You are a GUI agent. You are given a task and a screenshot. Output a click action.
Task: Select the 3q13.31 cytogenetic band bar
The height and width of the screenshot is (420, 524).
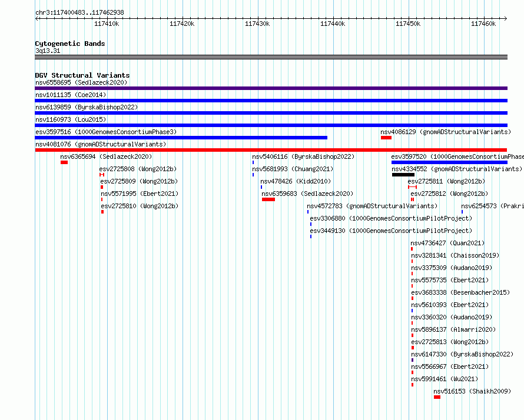pyautogui.click(x=271, y=57)
